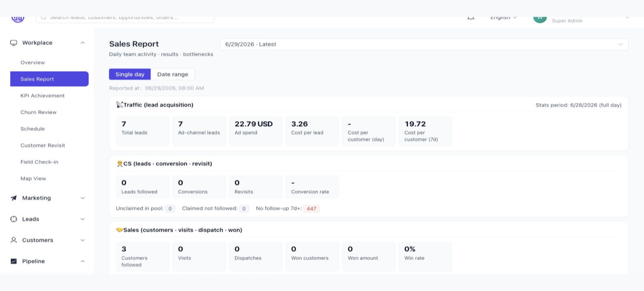Click the No follow-up 7d+ 447 badge
This screenshot has height=291, width=644.
(312, 209)
